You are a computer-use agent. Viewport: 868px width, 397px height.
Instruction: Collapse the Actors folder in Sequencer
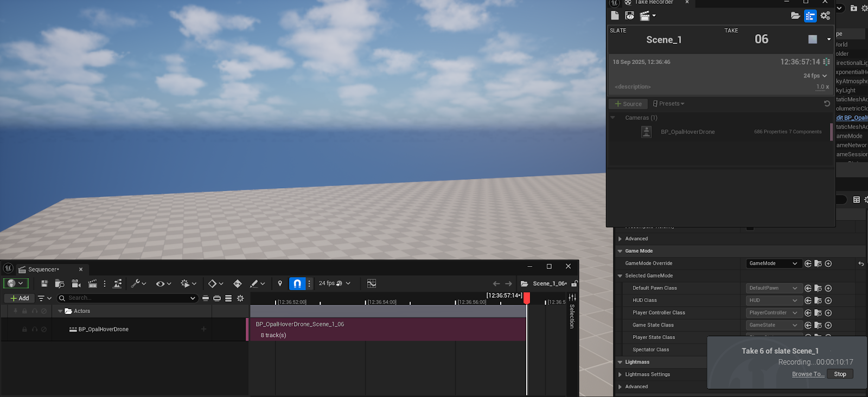[x=60, y=311]
